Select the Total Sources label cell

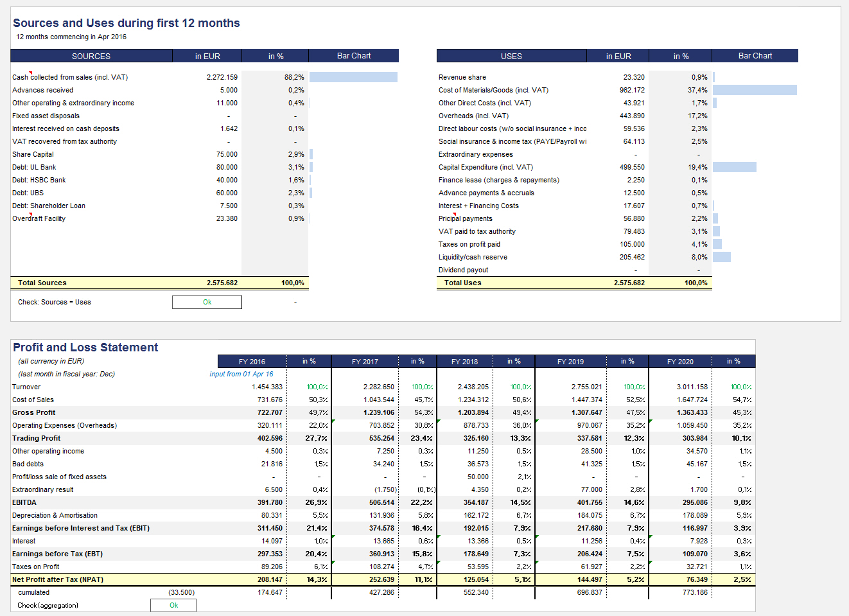tap(42, 283)
